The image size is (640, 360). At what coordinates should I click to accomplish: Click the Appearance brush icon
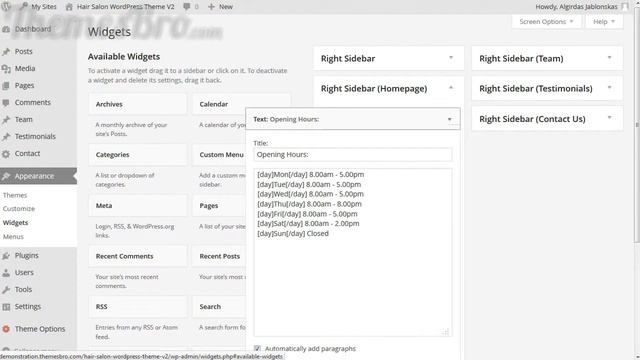click(6, 176)
